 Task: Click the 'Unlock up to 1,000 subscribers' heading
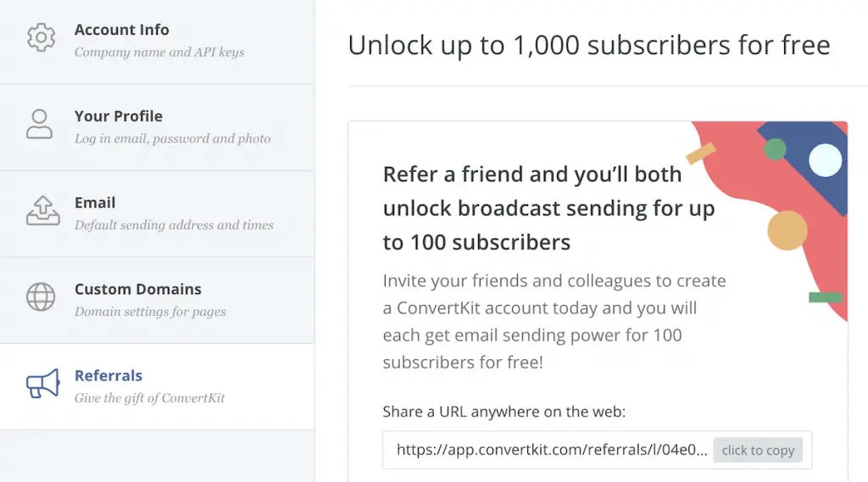pos(589,45)
